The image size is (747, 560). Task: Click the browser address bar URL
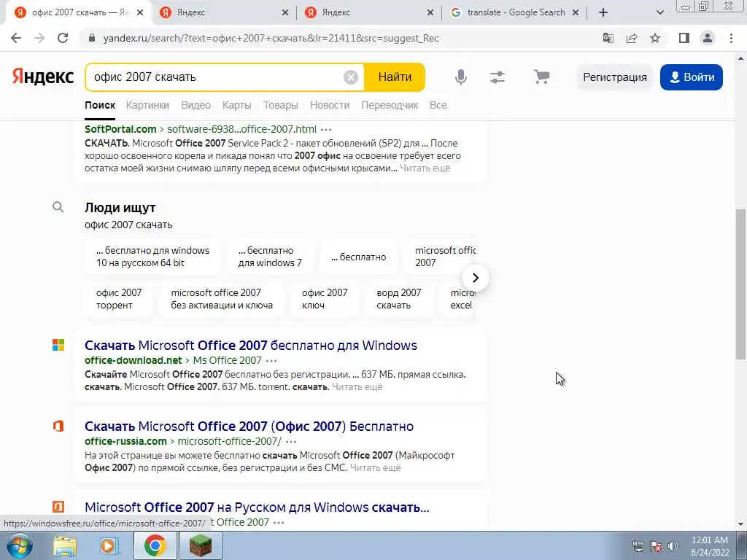point(271,38)
